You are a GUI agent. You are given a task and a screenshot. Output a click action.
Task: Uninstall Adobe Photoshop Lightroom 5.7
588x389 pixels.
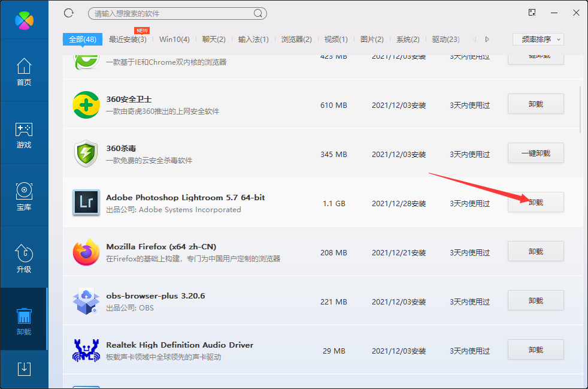[536, 202]
